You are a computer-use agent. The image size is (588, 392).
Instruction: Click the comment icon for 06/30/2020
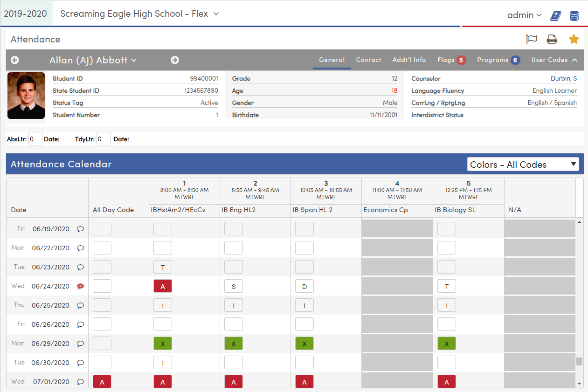80,362
